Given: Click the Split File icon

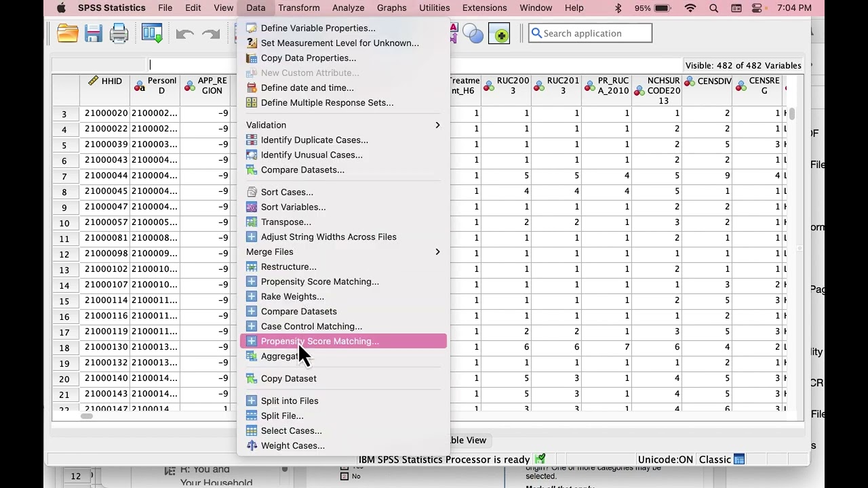Looking at the screenshot, I should point(252,415).
